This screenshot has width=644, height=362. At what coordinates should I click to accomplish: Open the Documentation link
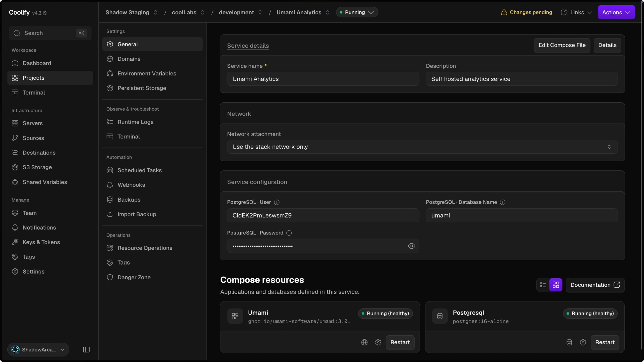[595, 285]
